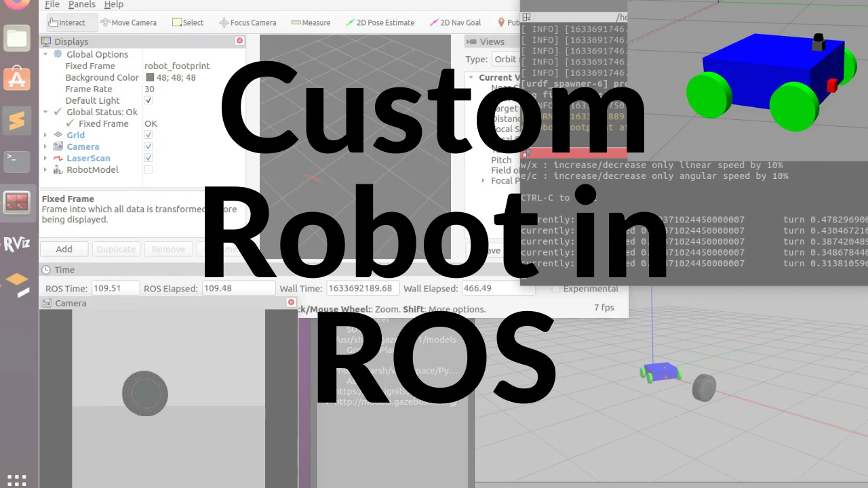This screenshot has height=488, width=868.
Task: Click the Pitch property row in Views
Action: click(x=501, y=160)
